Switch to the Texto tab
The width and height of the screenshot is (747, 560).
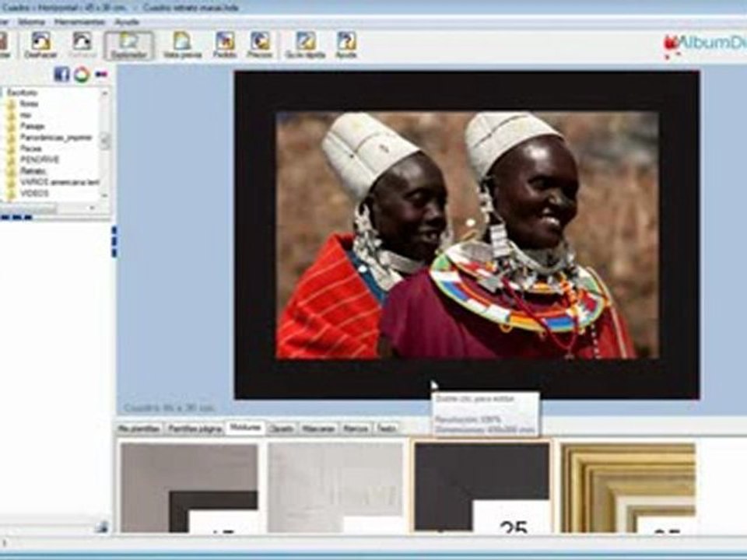tap(387, 429)
